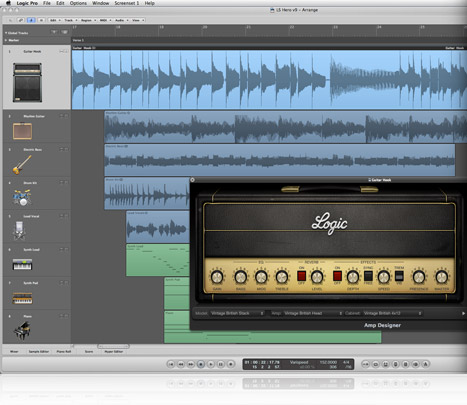Click the Record transport button
This screenshot has width=467, height=405.
pyautogui.click(x=231, y=364)
